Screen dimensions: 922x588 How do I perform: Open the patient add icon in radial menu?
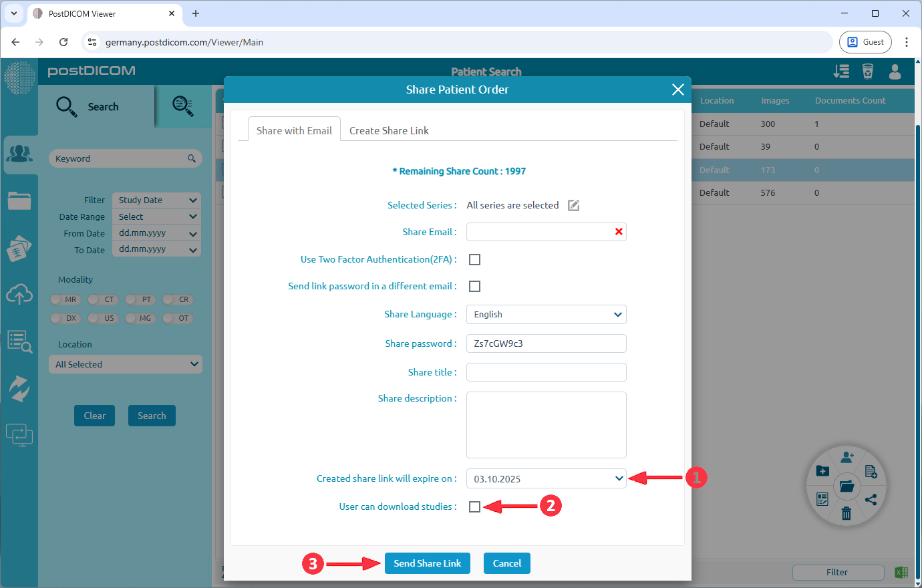click(x=847, y=456)
